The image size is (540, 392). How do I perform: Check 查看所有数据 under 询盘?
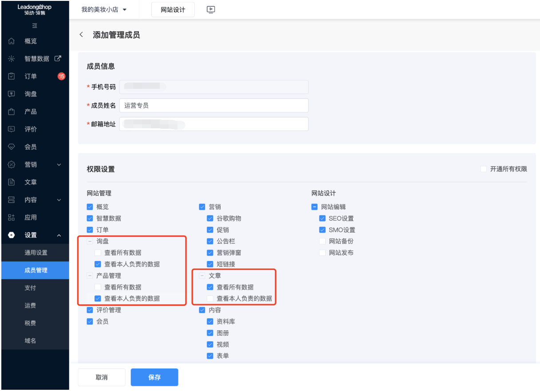click(97, 252)
